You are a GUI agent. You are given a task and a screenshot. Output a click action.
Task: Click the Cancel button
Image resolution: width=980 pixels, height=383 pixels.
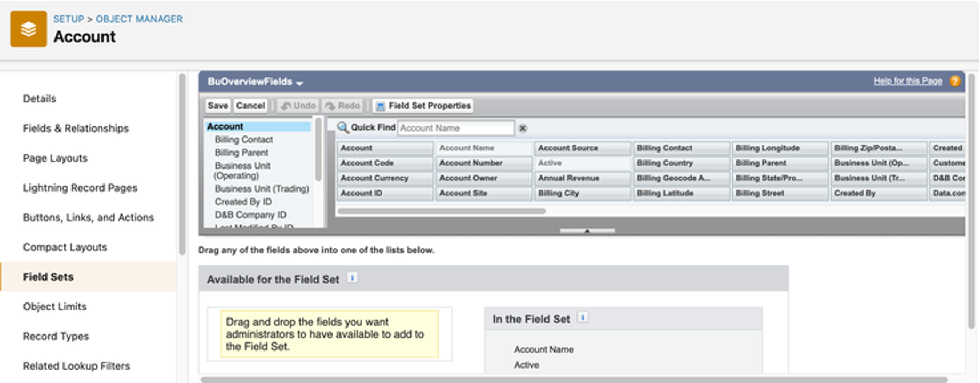click(x=250, y=106)
